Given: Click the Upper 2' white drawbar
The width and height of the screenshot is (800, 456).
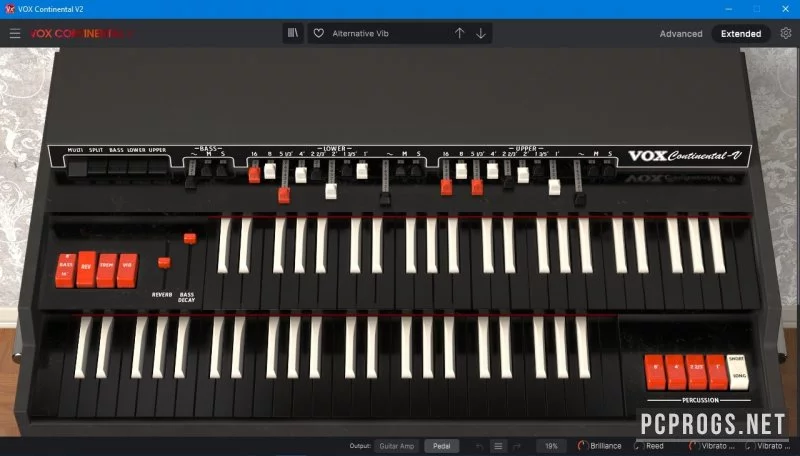Looking at the screenshot, I should [x=523, y=175].
